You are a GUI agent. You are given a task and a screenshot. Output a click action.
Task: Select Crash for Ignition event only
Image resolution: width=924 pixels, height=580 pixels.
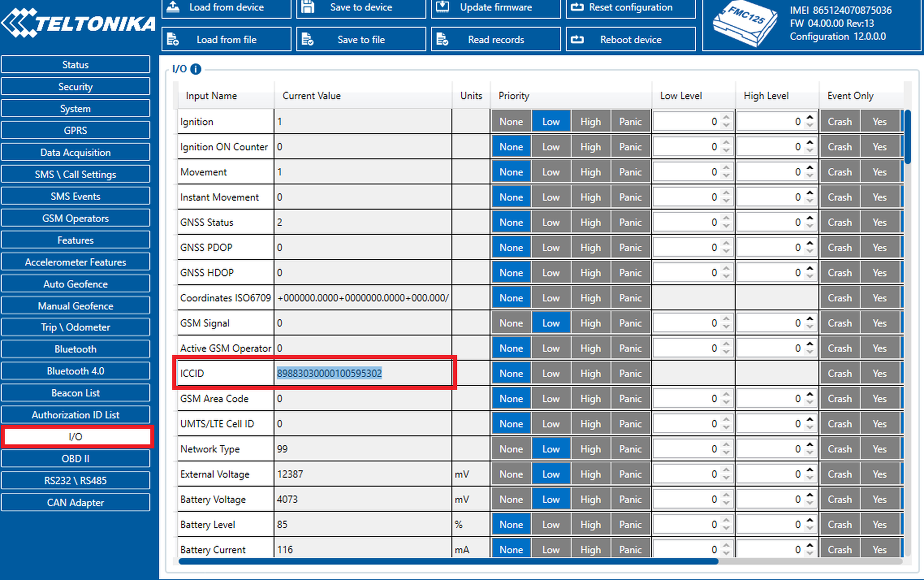tap(840, 121)
